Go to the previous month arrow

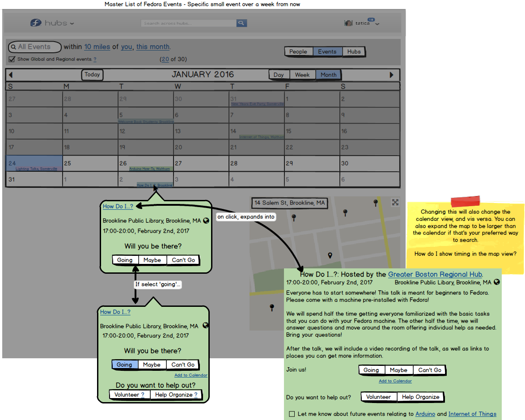10,75
